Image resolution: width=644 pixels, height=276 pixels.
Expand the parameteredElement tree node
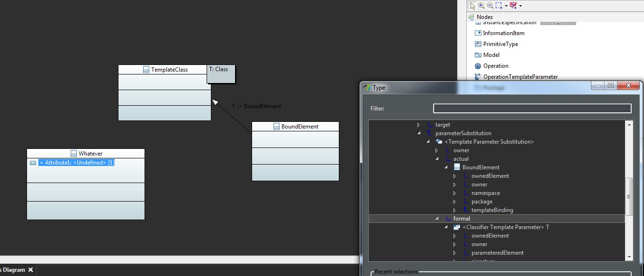point(454,253)
